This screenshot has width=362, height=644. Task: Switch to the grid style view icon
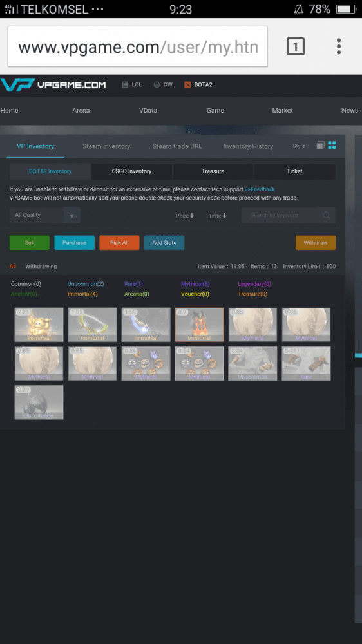click(332, 145)
